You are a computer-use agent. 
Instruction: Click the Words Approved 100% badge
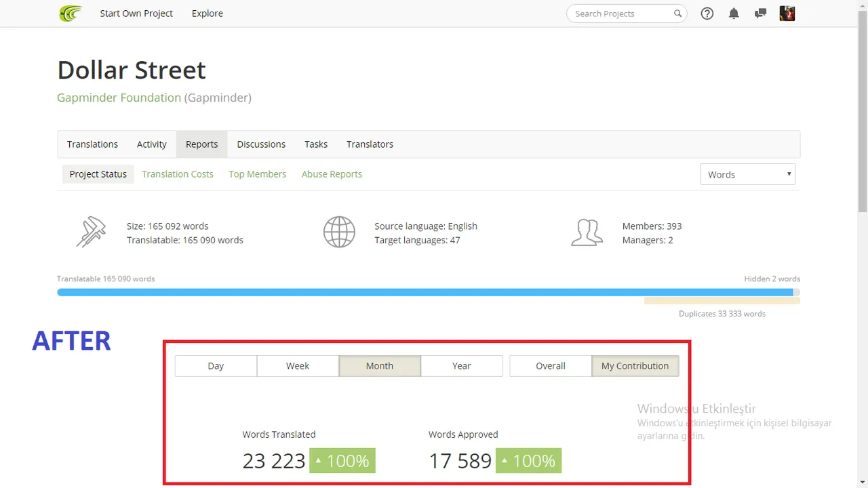(x=528, y=461)
